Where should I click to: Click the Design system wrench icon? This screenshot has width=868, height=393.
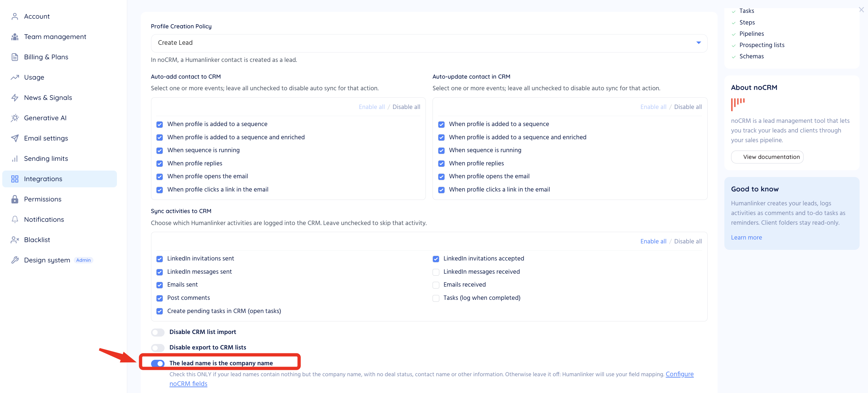point(14,260)
